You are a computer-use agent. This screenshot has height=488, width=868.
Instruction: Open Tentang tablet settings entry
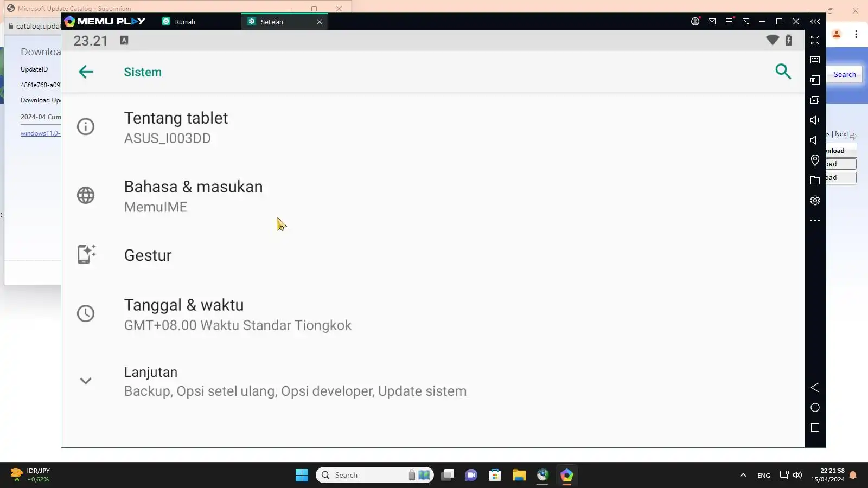coord(432,127)
